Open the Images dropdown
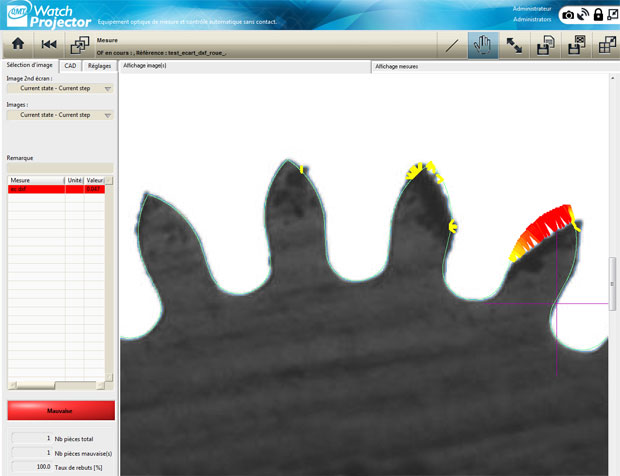This screenshot has width=620, height=476. click(59, 115)
